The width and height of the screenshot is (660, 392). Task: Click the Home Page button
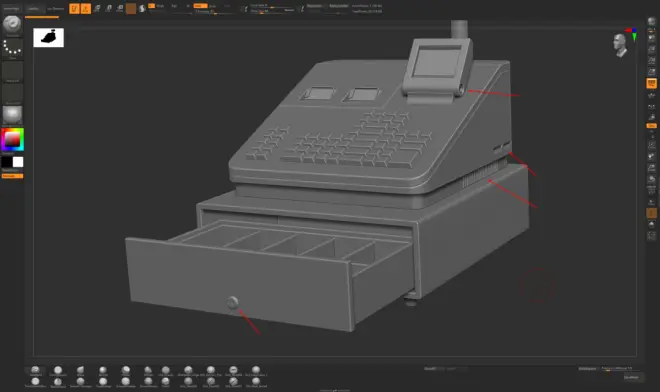[x=11, y=8]
